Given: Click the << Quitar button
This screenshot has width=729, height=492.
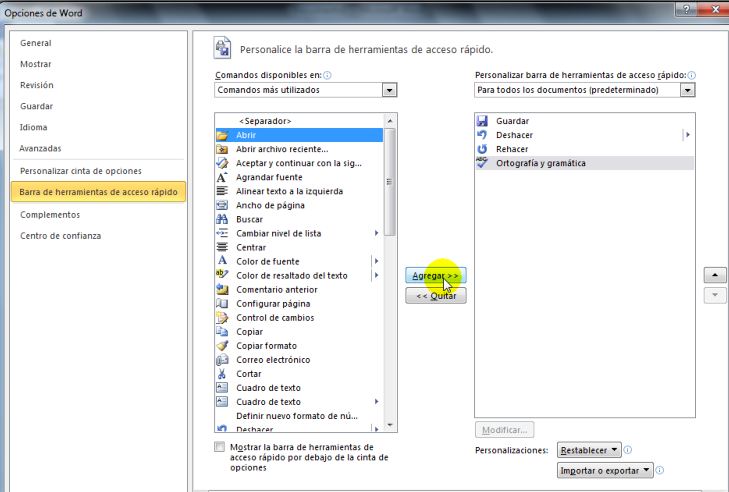Looking at the screenshot, I should 436,296.
